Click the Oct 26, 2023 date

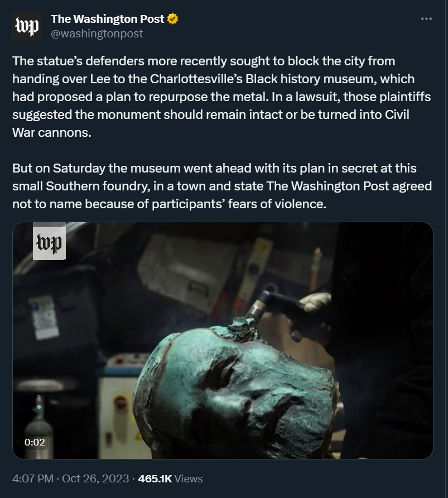tap(95, 478)
